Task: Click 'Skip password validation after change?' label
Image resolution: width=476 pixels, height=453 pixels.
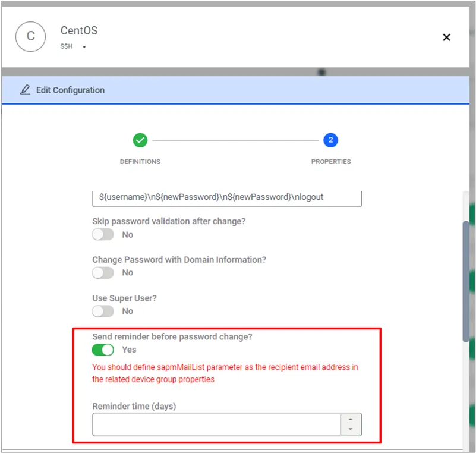Action: [x=169, y=221]
